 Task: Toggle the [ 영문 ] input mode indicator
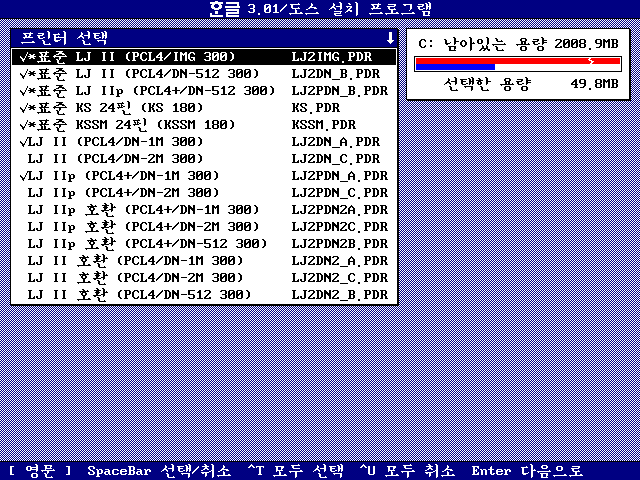pos(40,471)
